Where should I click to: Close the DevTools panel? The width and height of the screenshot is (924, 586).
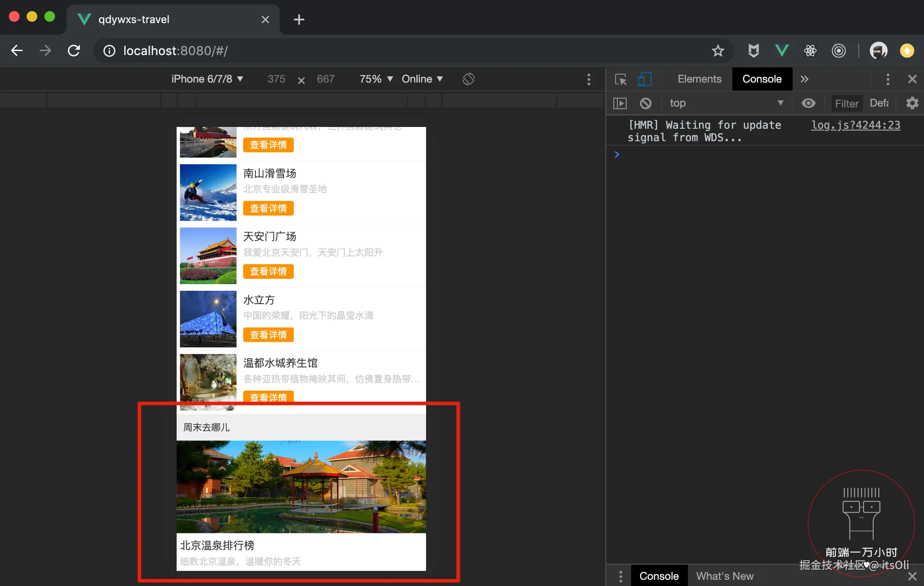coord(912,79)
